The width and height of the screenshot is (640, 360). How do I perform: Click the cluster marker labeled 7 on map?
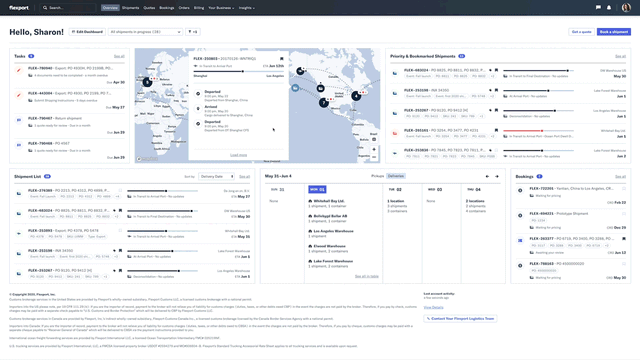pos(324,102)
